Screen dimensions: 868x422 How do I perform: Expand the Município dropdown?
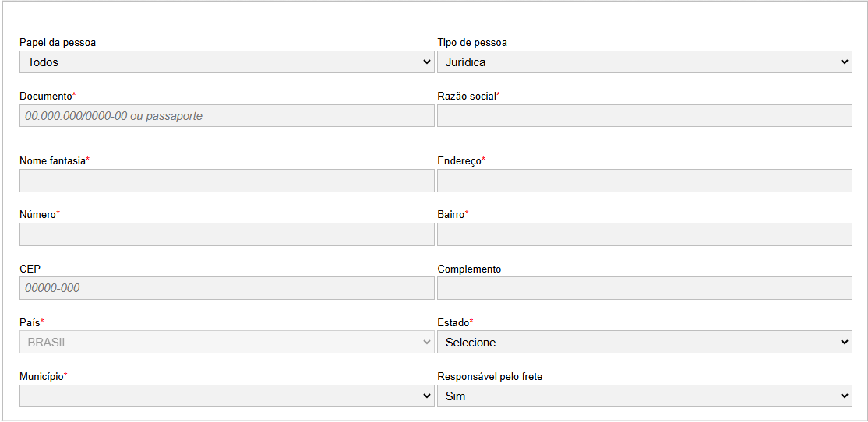tap(226, 396)
